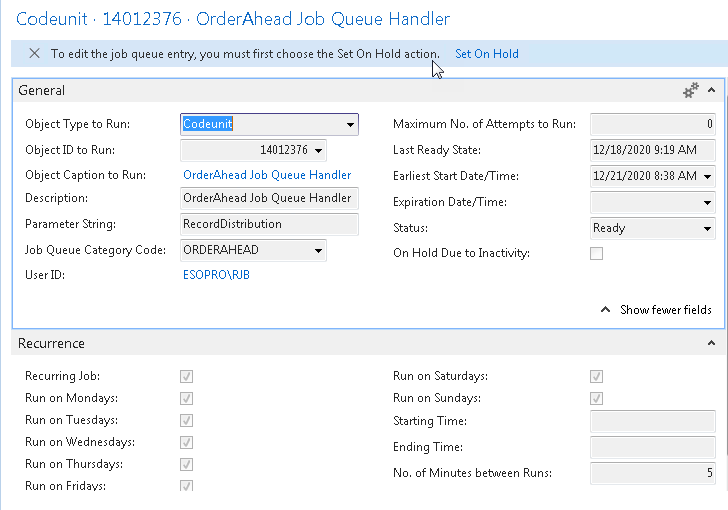Open the Object Type to Run dropdown
Screen dimensions: 728x510
[350, 125]
